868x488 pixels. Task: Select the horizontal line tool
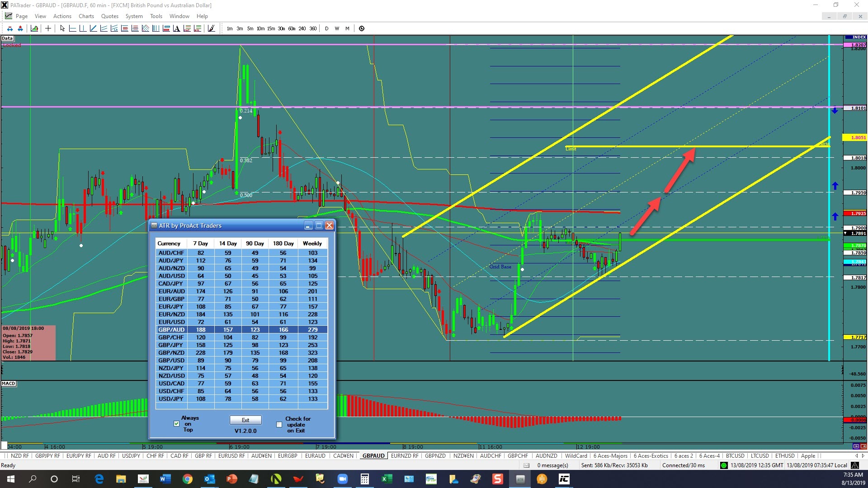click(72, 28)
